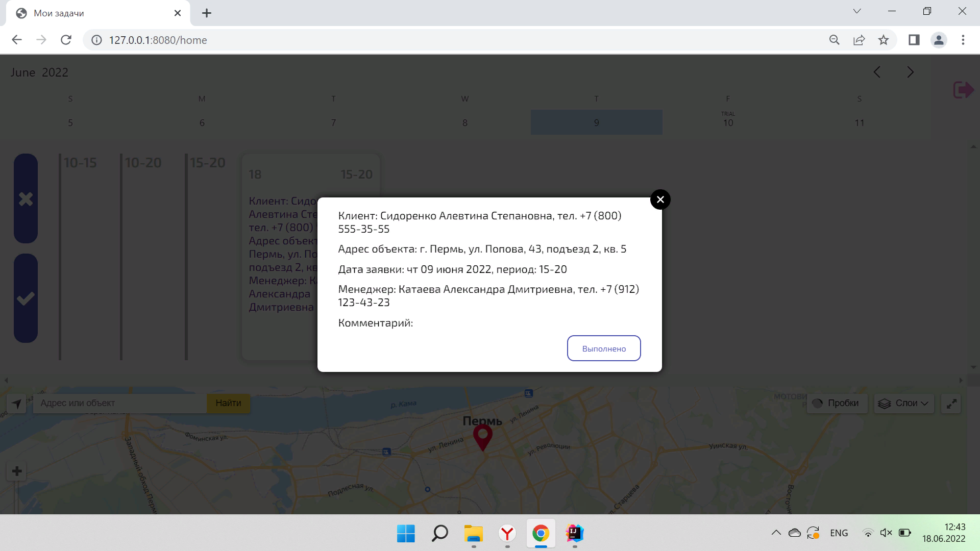Open the Слои layers dropdown on the map
The image size is (980, 551).
click(x=903, y=403)
